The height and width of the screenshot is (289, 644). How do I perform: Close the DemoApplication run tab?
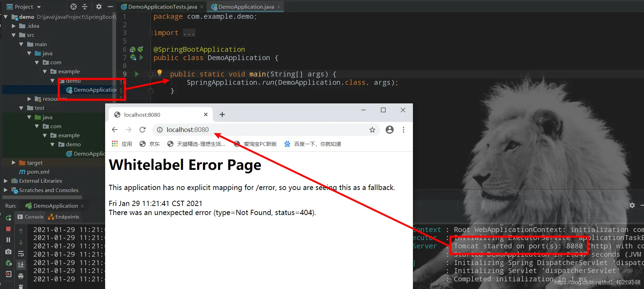click(x=82, y=206)
